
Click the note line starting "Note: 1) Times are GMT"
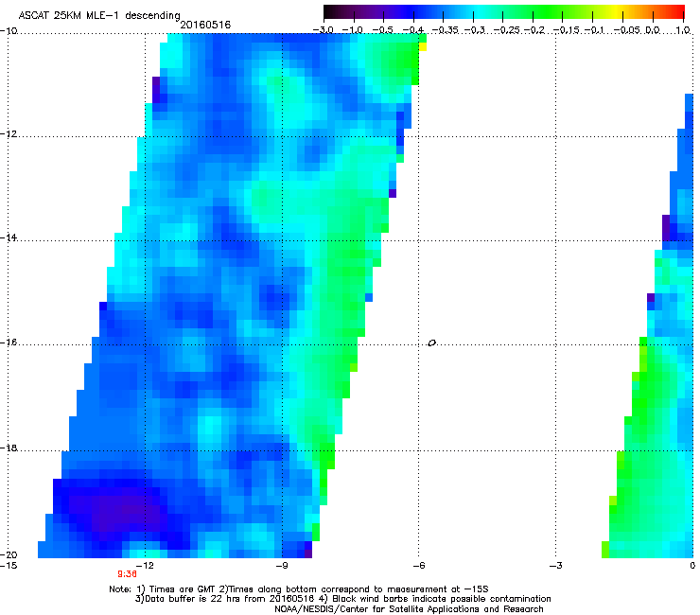299,589
